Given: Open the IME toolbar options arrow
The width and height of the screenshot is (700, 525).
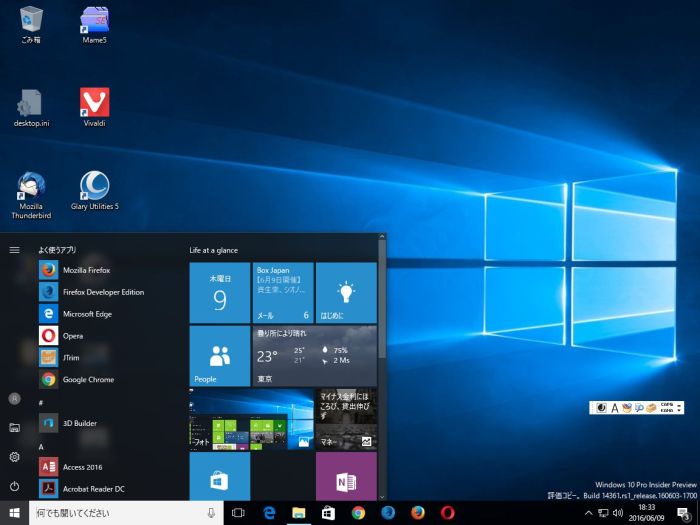Looking at the screenshot, I should pyautogui.click(x=680, y=408).
